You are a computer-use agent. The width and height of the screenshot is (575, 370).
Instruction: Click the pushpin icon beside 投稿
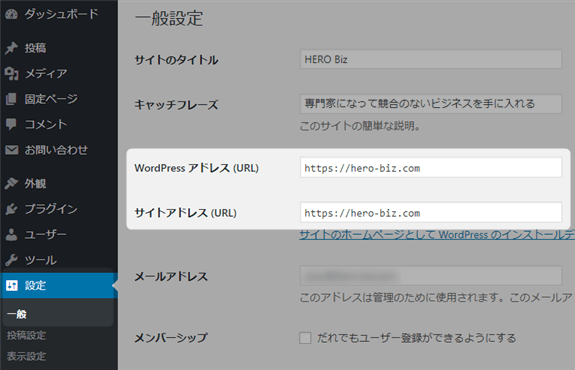point(11,48)
